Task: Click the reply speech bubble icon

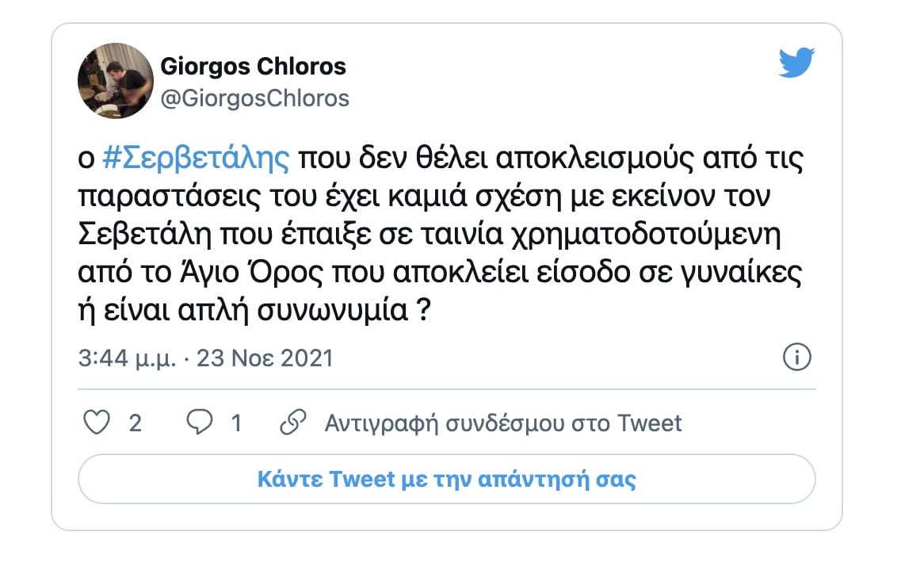Action: (x=198, y=423)
